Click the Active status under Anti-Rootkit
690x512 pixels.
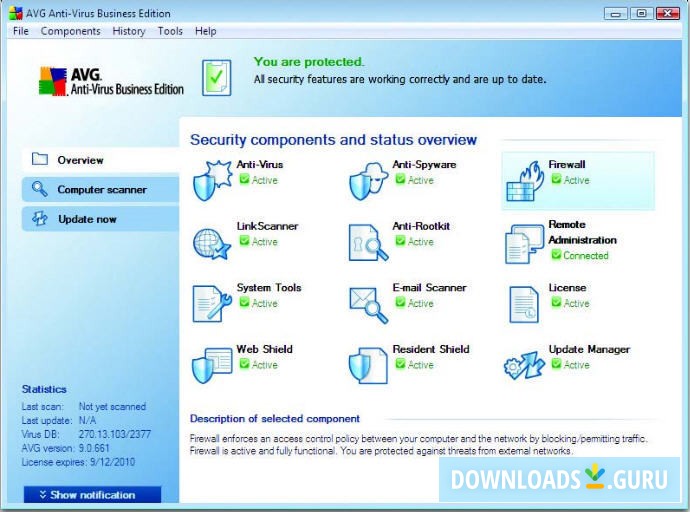420,241
